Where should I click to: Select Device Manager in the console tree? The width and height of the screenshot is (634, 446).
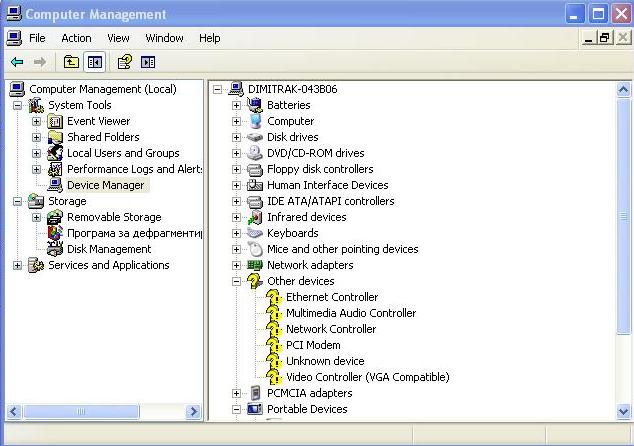(x=105, y=185)
